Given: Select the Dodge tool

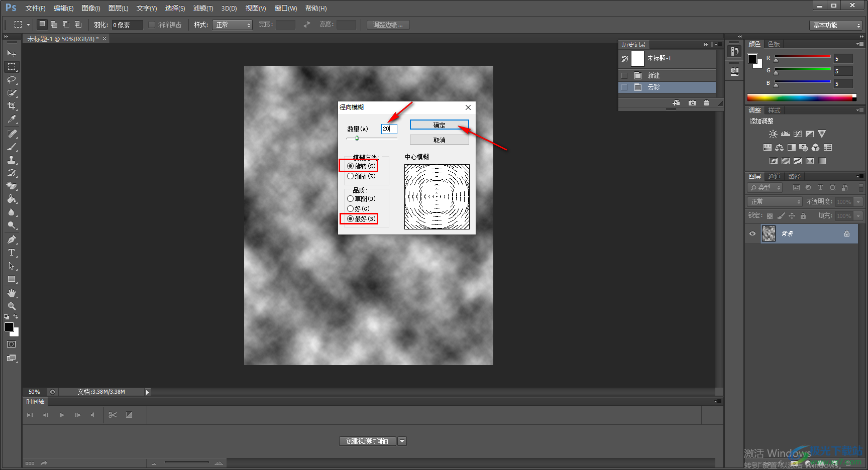Looking at the screenshot, I should (x=12, y=225).
